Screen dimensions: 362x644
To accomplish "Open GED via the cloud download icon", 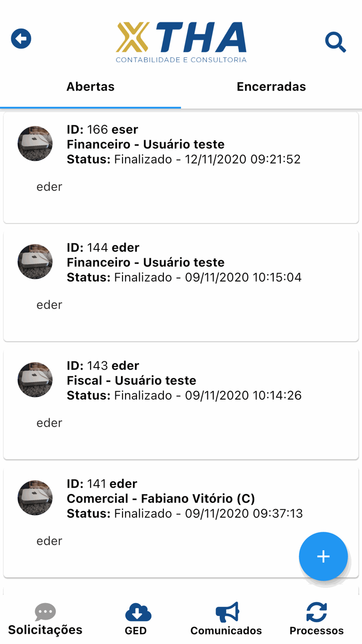I will (136, 611).
